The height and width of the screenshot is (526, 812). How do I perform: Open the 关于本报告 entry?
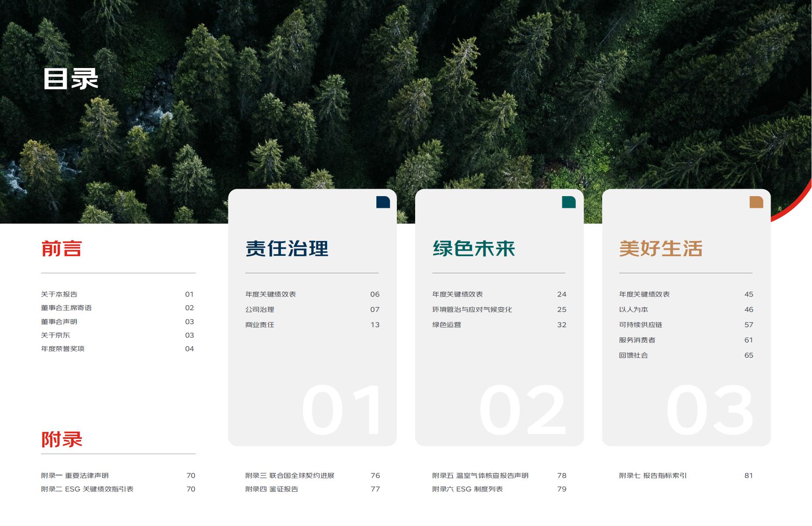pyautogui.click(x=59, y=294)
